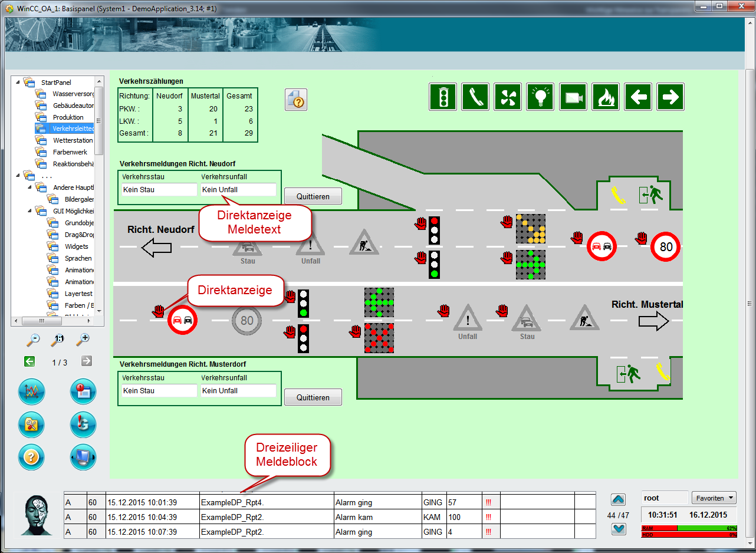Collapse the Andere Hauptbilder tree node

click(30, 187)
